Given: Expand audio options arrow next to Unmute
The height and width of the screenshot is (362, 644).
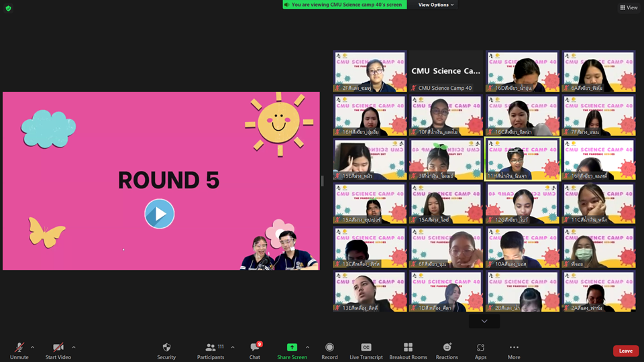Looking at the screenshot, I should pos(33,347).
